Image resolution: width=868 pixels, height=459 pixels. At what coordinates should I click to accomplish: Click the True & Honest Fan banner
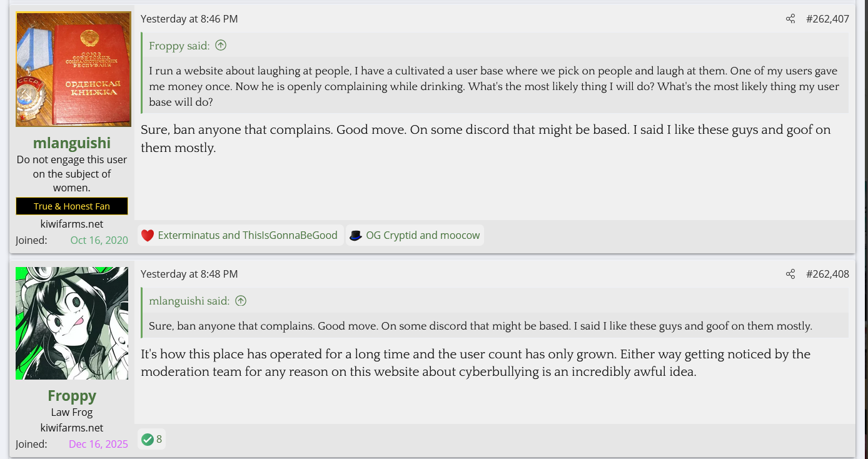72,206
